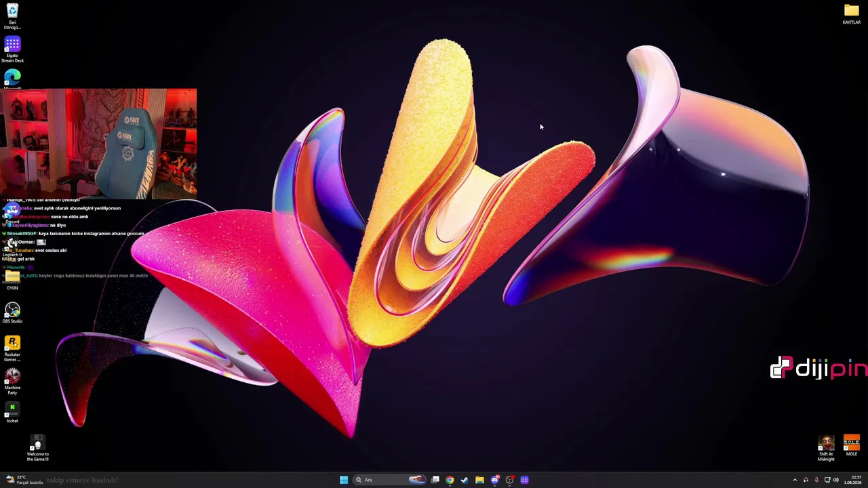Open the weather widget showing 22°C

[23, 480]
